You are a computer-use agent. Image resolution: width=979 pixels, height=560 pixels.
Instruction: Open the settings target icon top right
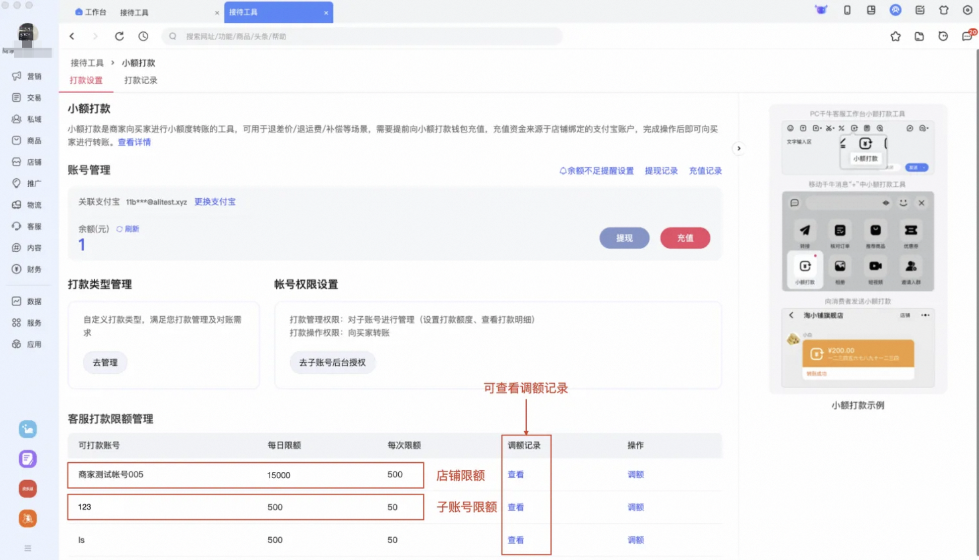[x=967, y=10]
